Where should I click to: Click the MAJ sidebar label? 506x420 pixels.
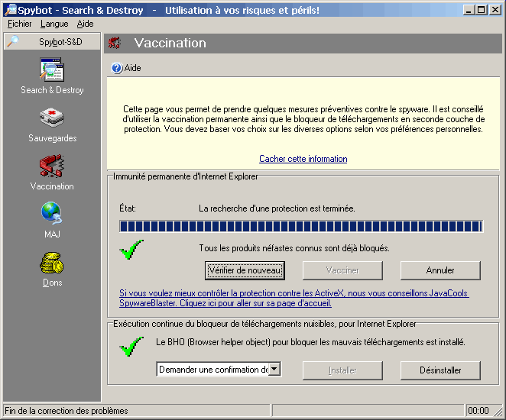tap(52, 234)
